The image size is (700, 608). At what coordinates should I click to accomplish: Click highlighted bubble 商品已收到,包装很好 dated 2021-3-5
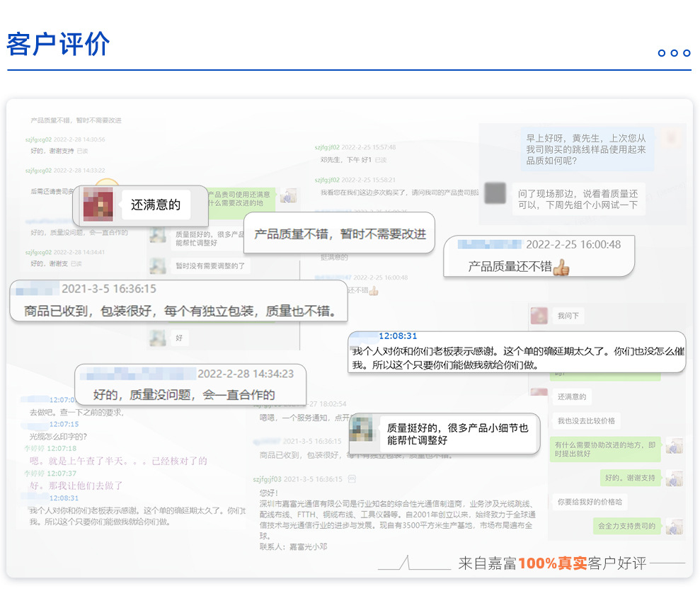coord(178,301)
